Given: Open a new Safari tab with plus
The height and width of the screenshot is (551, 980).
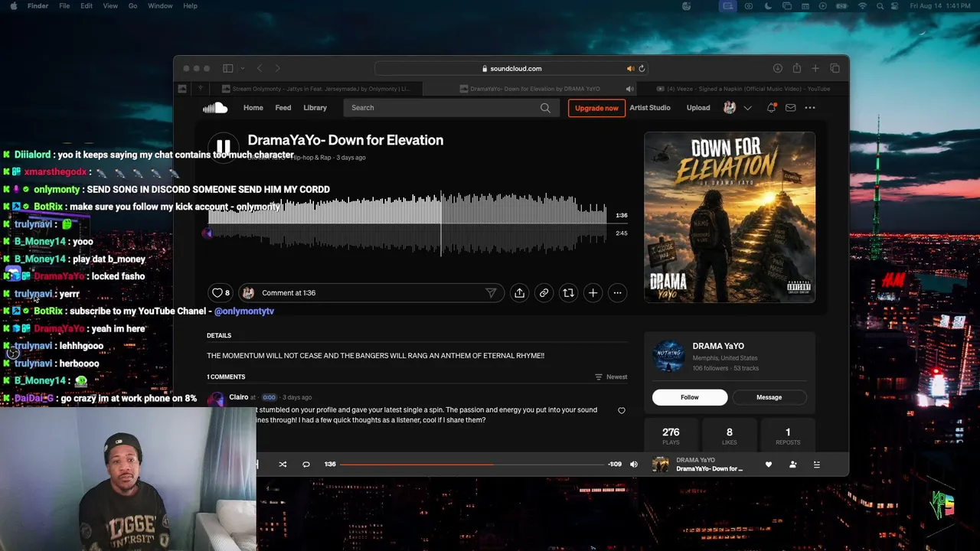Looking at the screenshot, I should pyautogui.click(x=815, y=69).
